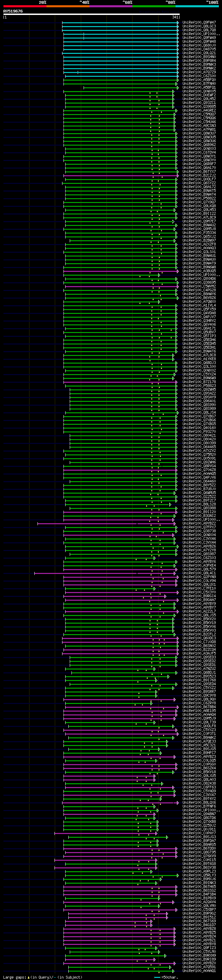Viewport: 222px width, 980px height.
Task: Select hit label UniRef100_B8LS28
Action: coord(199,504)
